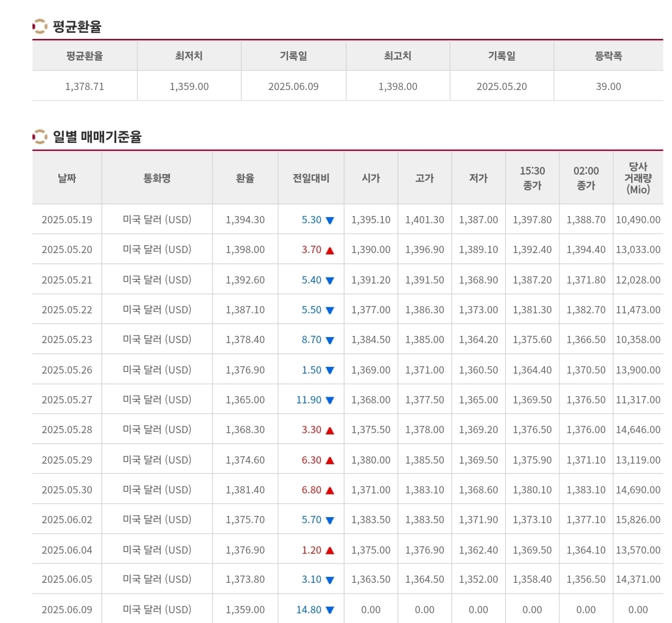The width and height of the screenshot is (672, 623).
Task: Click the highest value 1,398.00 in the average table
Action: (397, 86)
